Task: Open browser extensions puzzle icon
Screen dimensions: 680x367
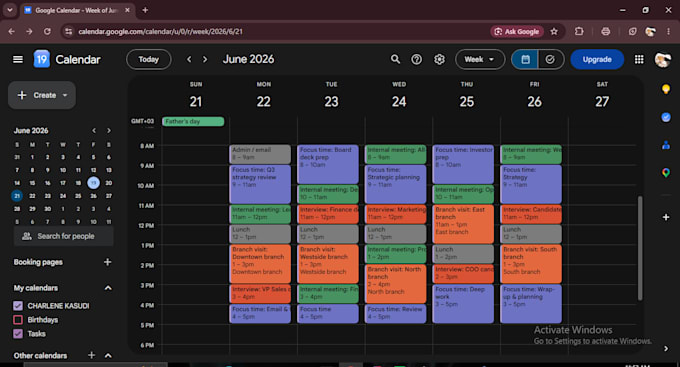Action: [x=579, y=31]
